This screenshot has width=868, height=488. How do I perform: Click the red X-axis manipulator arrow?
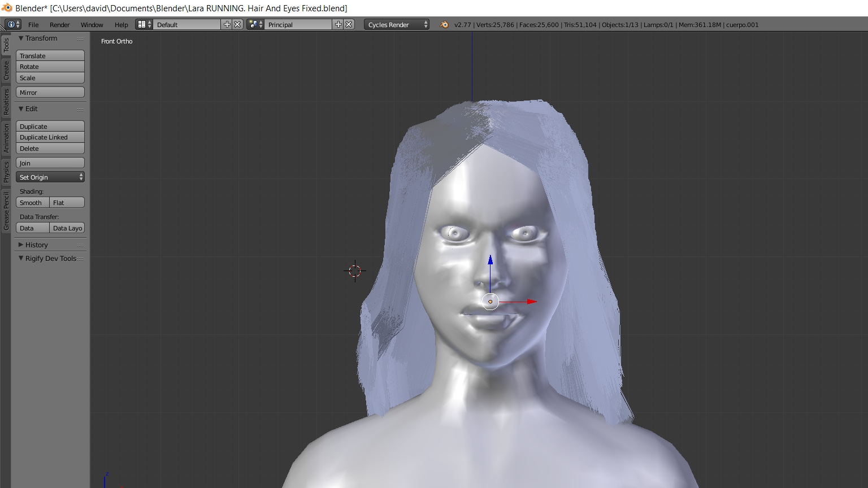click(x=531, y=302)
